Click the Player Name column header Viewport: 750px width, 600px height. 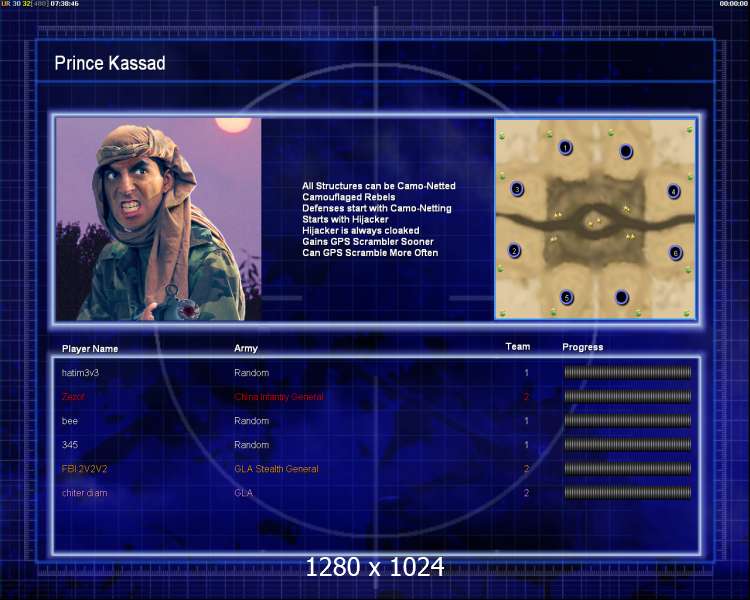coord(90,349)
